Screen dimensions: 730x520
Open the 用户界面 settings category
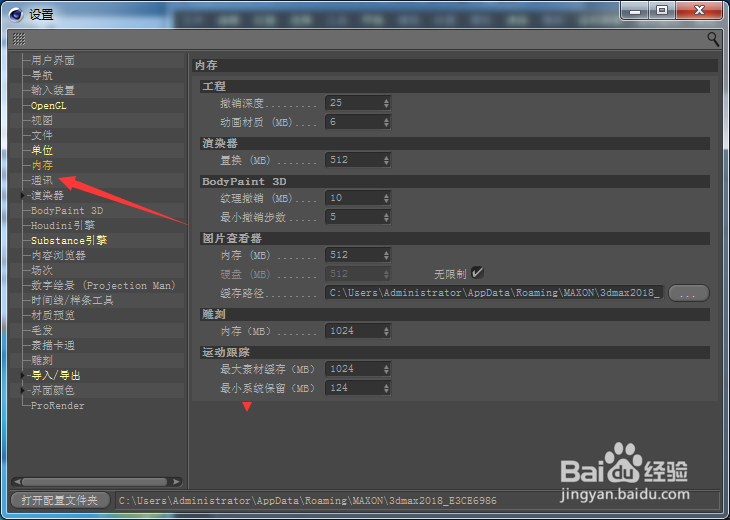pyautogui.click(x=53, y=61)
